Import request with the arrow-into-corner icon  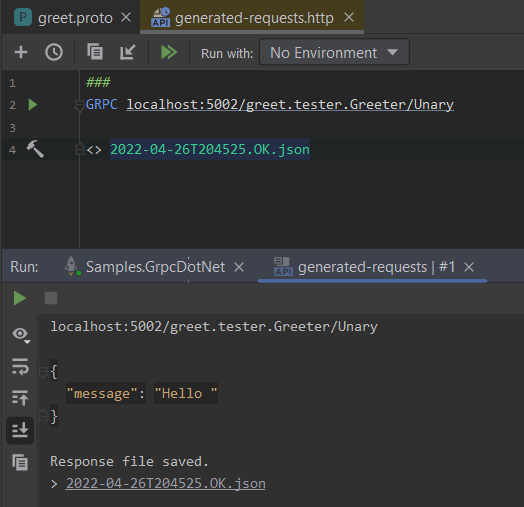tap(128, 52)
